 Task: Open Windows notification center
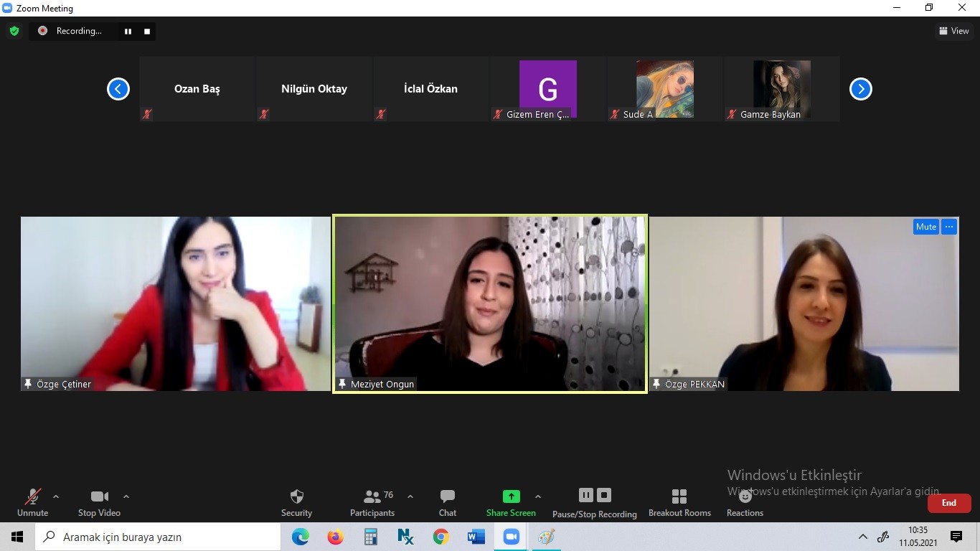(x=956, y=537)
